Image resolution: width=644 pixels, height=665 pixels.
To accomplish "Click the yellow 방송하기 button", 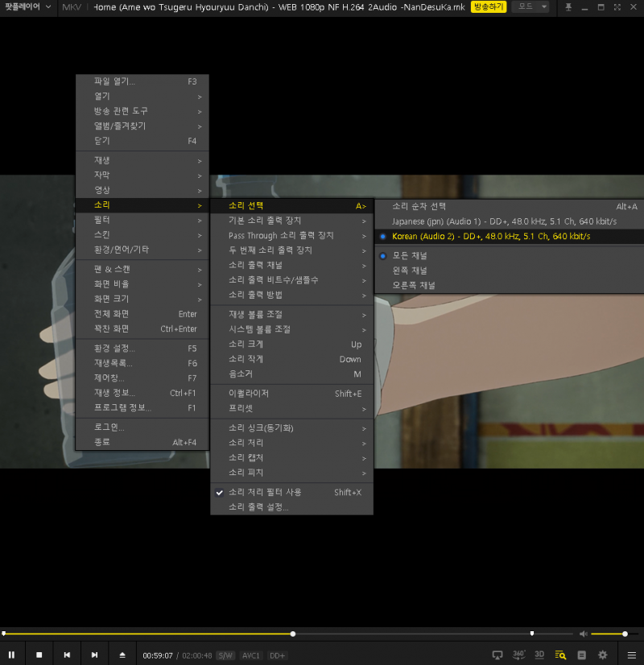I will tap(489, 7).
